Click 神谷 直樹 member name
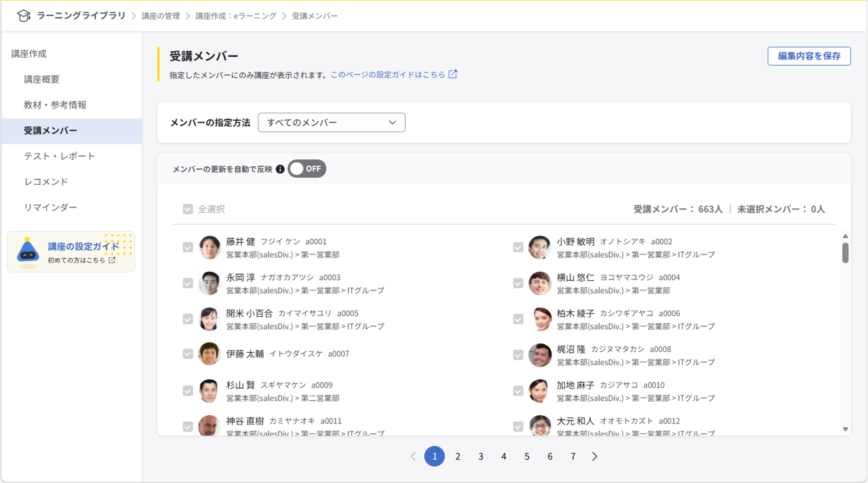868x483 pixels. [x=245, y=421]
